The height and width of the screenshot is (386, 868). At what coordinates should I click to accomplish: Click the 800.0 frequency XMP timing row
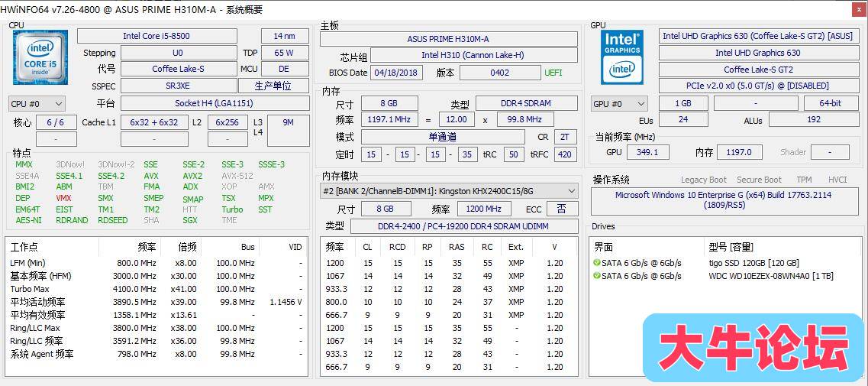point(449,302)
